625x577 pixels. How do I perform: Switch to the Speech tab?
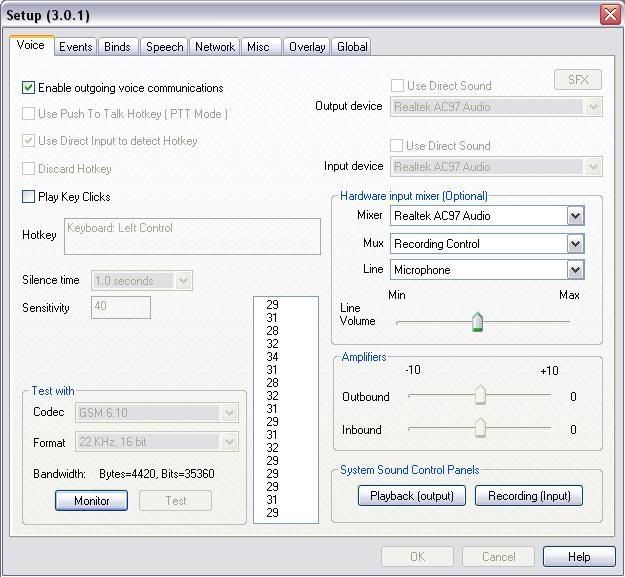point(164,47)
